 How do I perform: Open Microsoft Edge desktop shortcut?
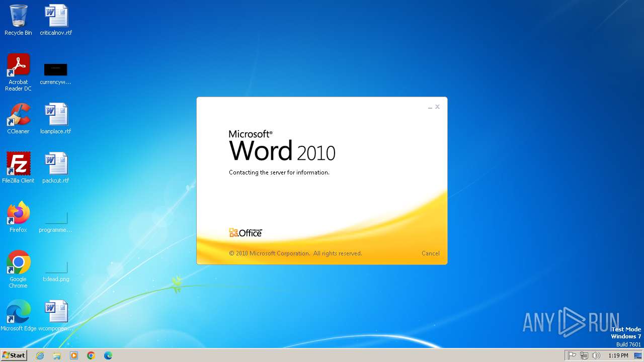pyautogui.click(x=18, y=316)
